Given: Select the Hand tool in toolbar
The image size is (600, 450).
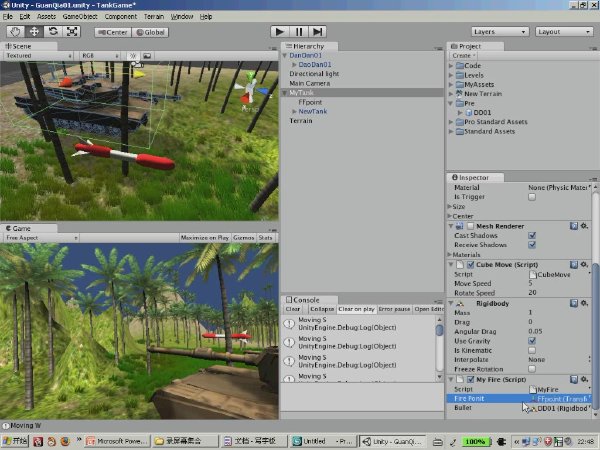Looking at the screenshot, I should [15, 32].
